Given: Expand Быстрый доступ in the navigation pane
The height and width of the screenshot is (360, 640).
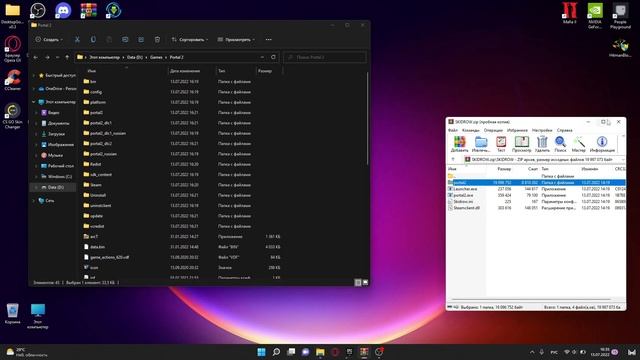Looking at the screenshot, I should (x=34, y=76).
